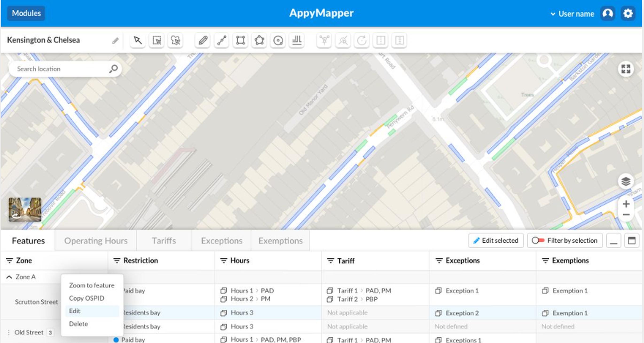Zoom in on the map
Image resolution: width=644 pixels, height=343 pixels.
626,204
